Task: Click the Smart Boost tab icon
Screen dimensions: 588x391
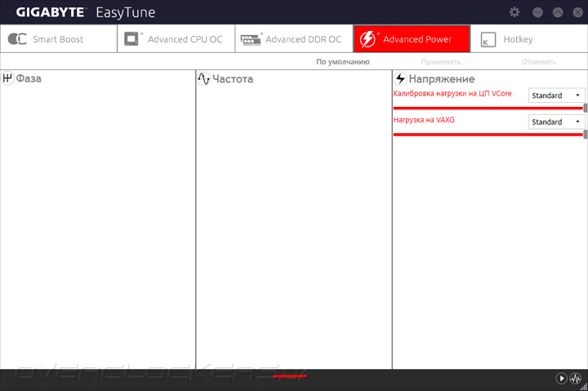Action: coord(17,39)
